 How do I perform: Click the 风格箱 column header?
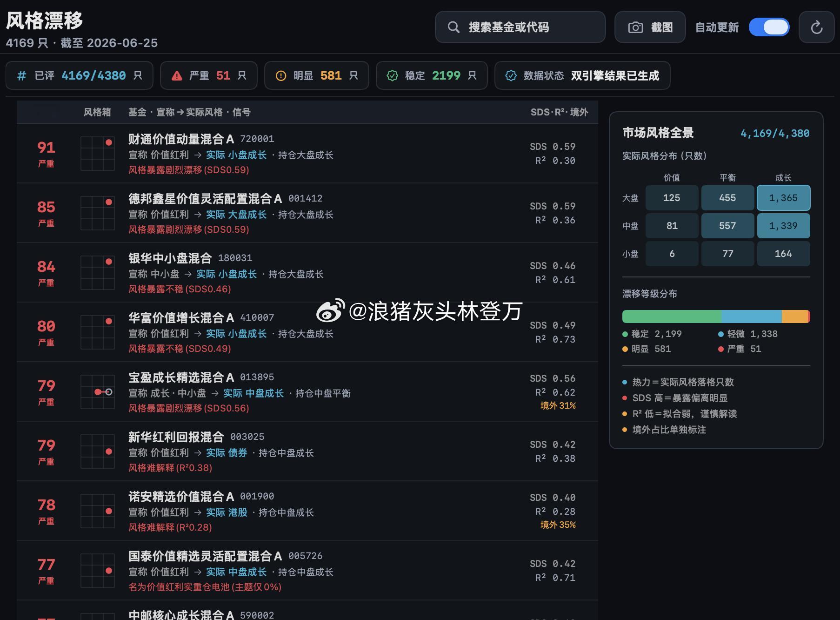(97, 112)
